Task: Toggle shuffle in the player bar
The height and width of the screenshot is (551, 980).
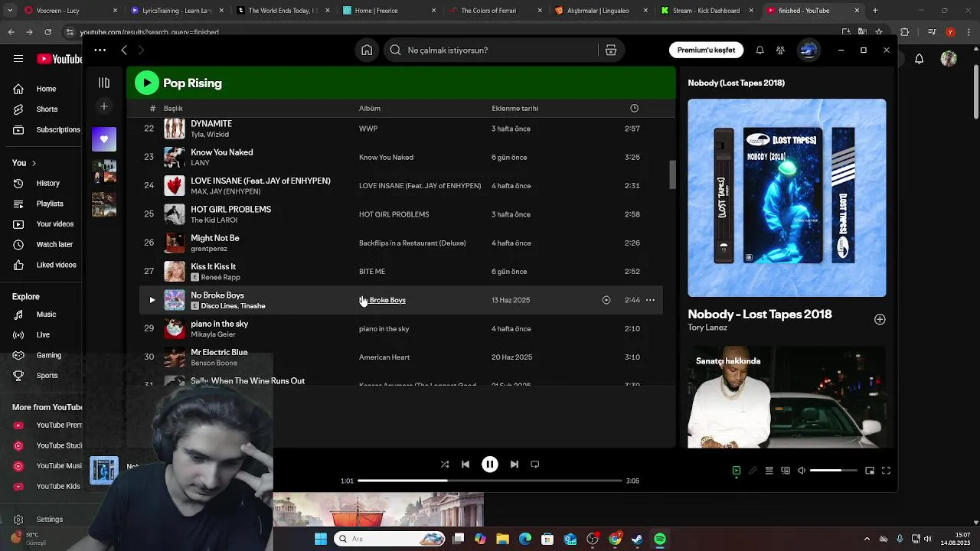Action: tap(445, 464)
